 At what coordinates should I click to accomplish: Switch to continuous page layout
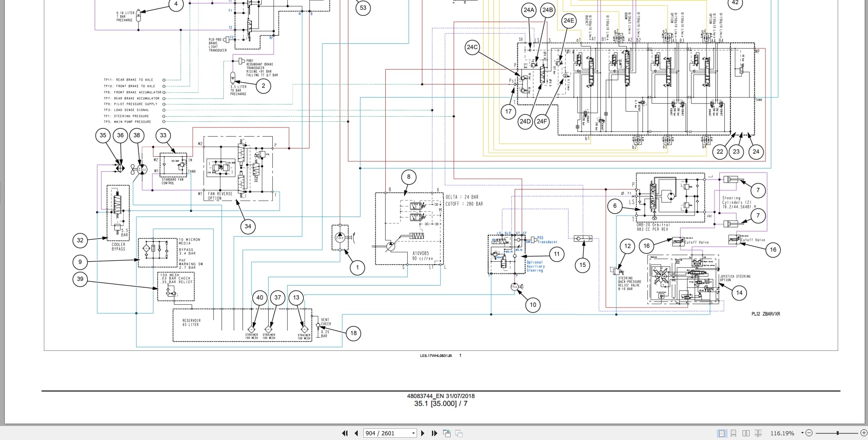[x=734, y=433]
